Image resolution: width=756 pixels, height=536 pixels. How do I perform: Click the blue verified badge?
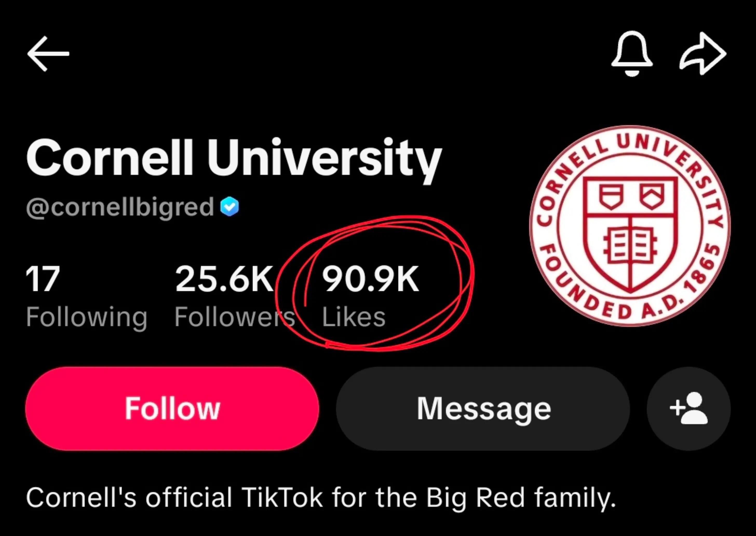click(230, 207)
